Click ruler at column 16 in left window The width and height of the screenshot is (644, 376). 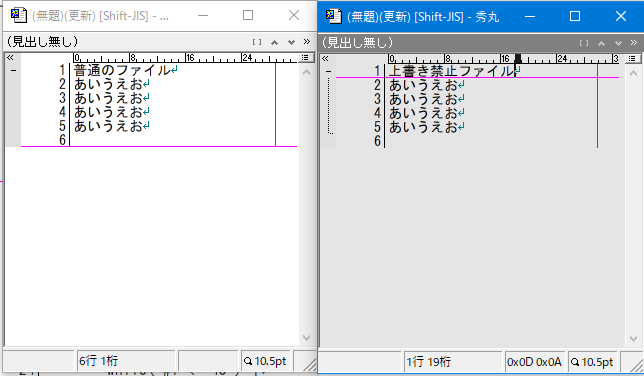pyautogui.click(x=190, y=58)
